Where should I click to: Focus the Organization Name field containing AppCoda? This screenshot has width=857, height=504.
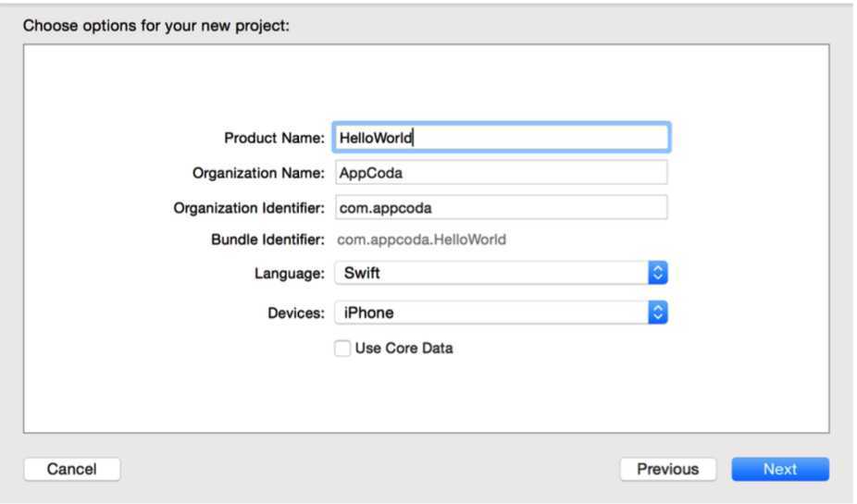click(x=501, y=173)
